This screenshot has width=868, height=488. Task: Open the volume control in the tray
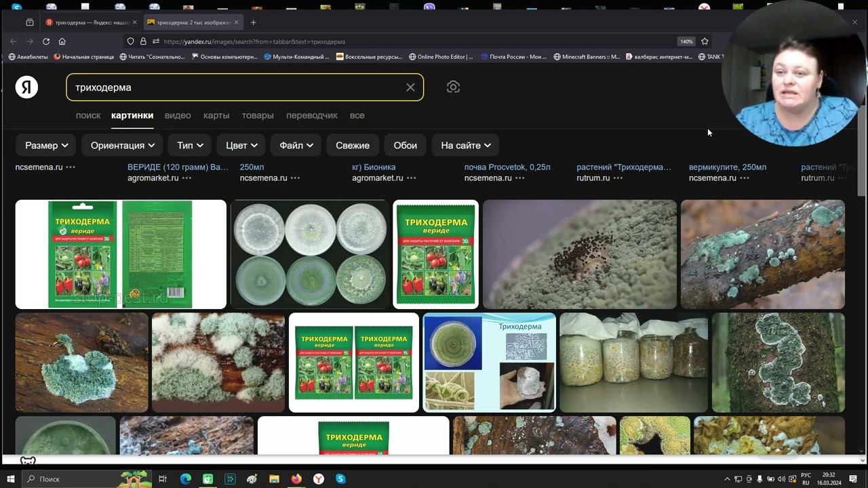[x=781, y=479]
